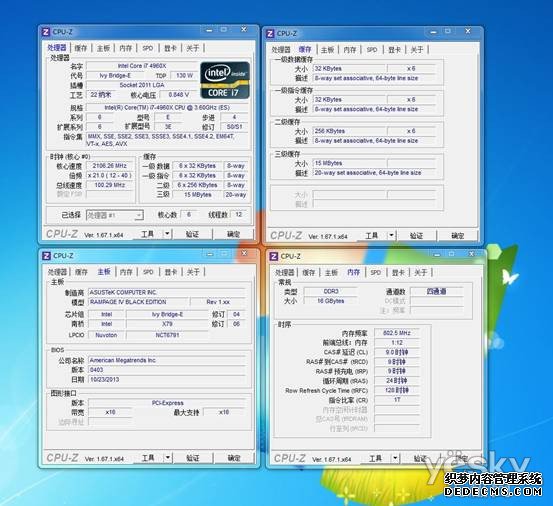Switch to the 处理器 tab in the 内存 window

coord(285,273)
